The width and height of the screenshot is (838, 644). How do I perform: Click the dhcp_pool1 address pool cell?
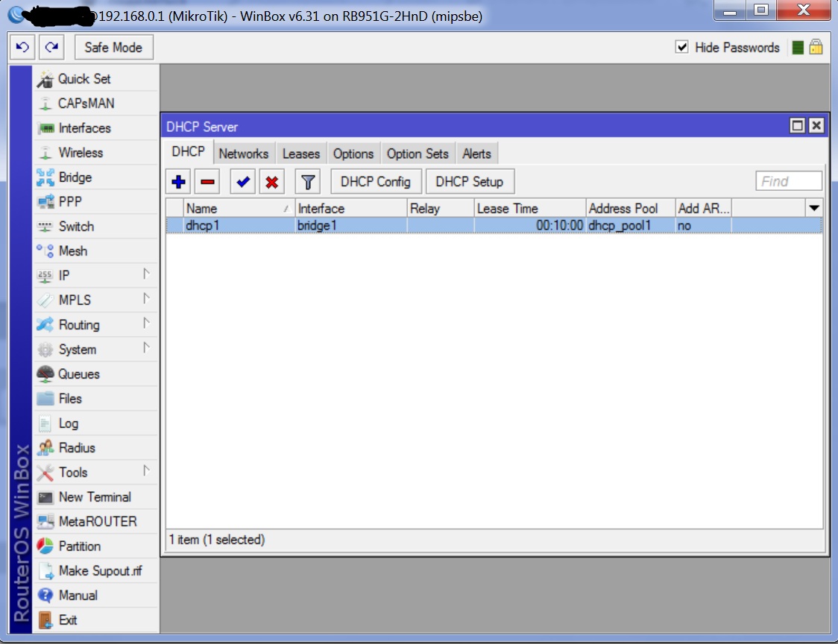[631, 226]
